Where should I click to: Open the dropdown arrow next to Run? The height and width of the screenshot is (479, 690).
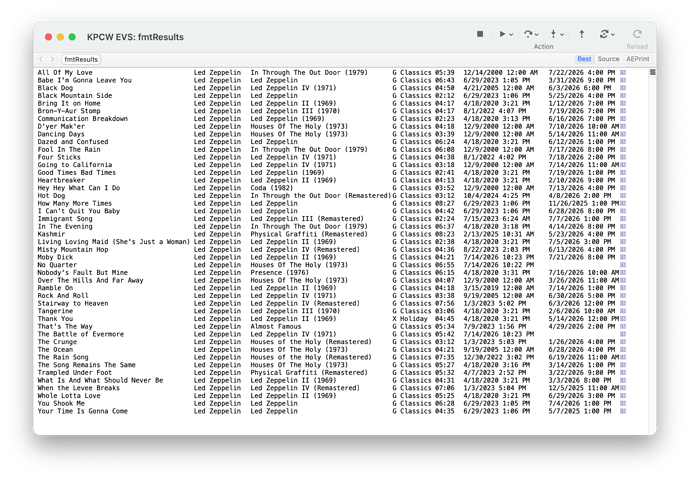coord(511,34)
